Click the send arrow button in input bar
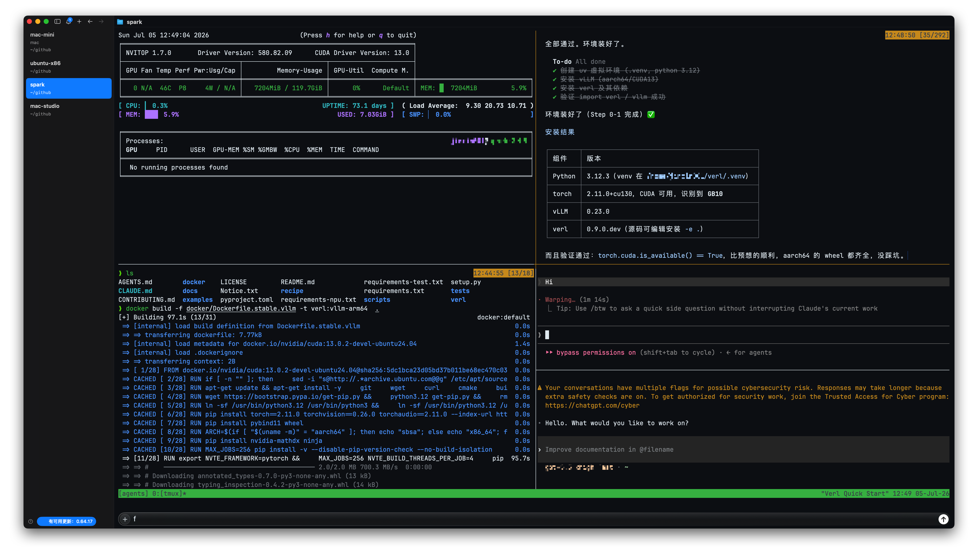 point(943,519)
